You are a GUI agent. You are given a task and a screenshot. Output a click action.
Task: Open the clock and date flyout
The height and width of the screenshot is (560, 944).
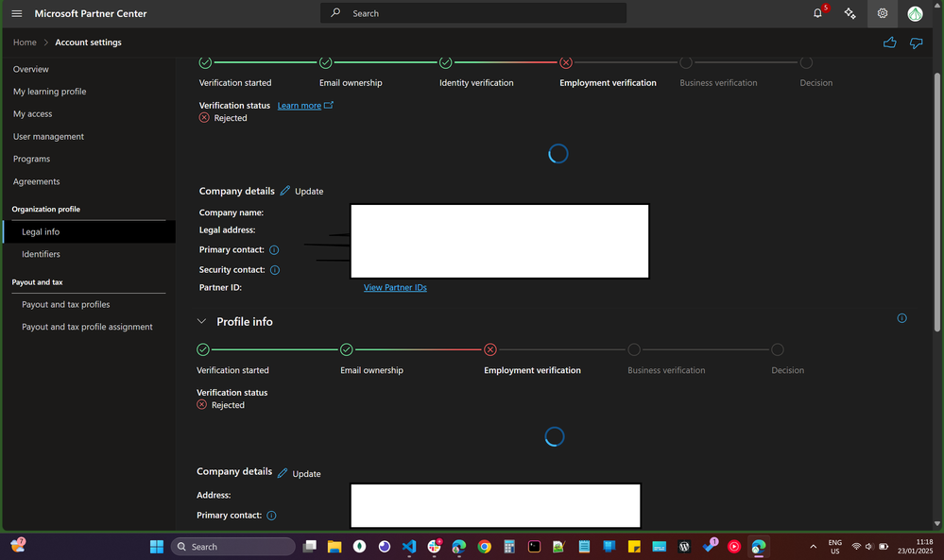pos(915,546)
